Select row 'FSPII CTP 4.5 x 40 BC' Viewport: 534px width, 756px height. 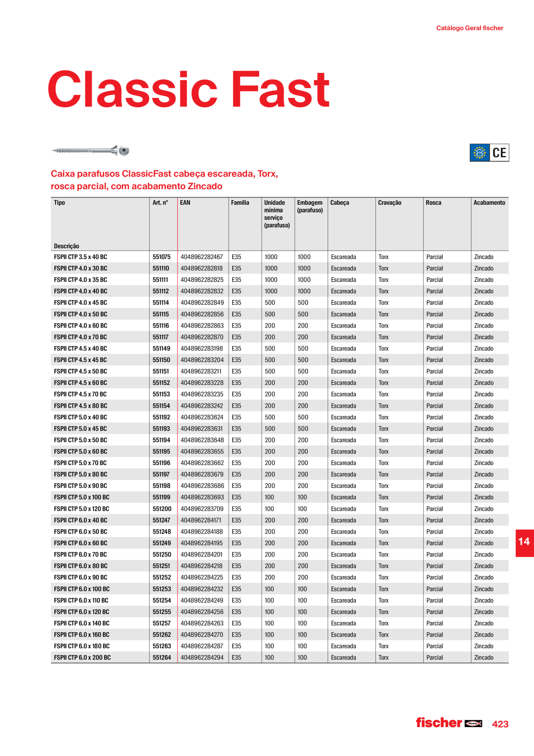pos(279,348)
